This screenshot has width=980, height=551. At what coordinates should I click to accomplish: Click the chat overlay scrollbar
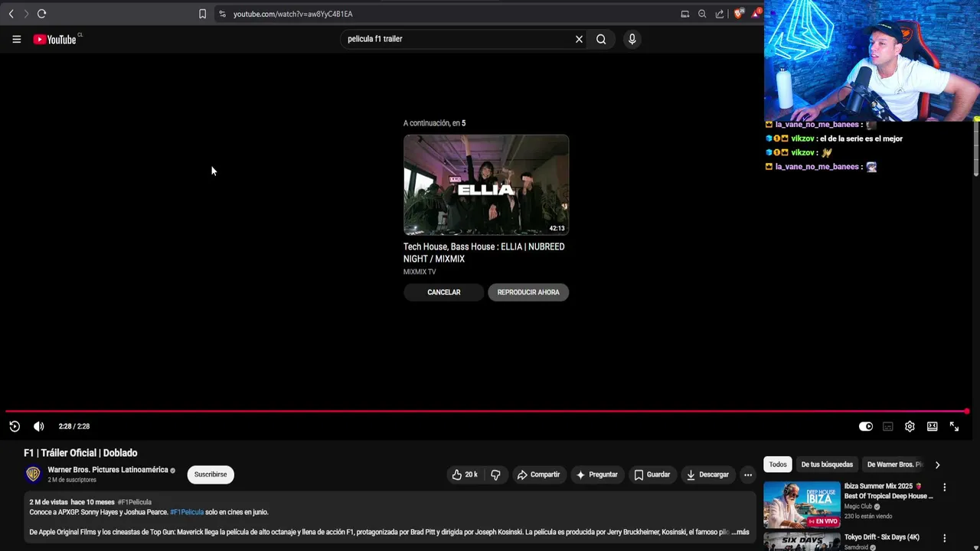click(x=976, y=149)
